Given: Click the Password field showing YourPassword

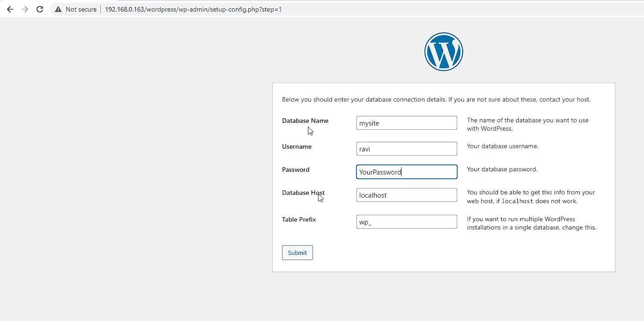Looking at the screenshot, I should click(406, 171).
